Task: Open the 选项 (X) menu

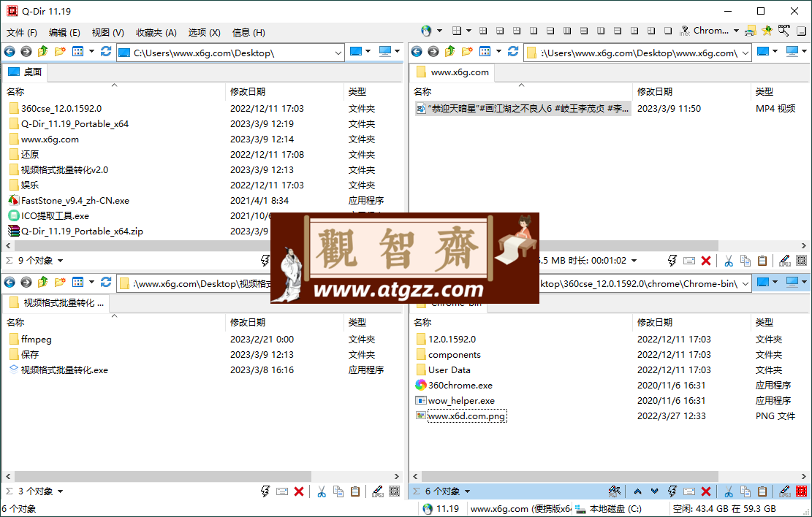Action: click(x=204, y=33)
